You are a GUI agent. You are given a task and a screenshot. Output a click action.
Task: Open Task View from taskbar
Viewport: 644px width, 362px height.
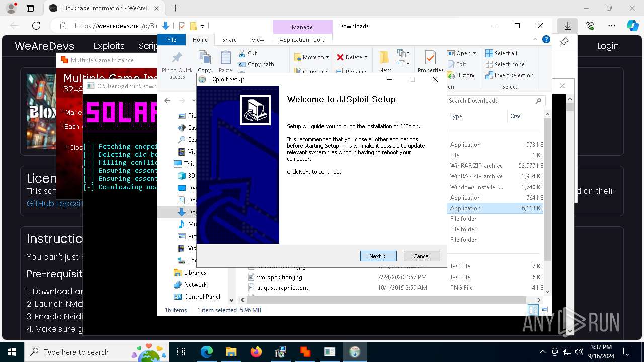[x=181, y=352]
